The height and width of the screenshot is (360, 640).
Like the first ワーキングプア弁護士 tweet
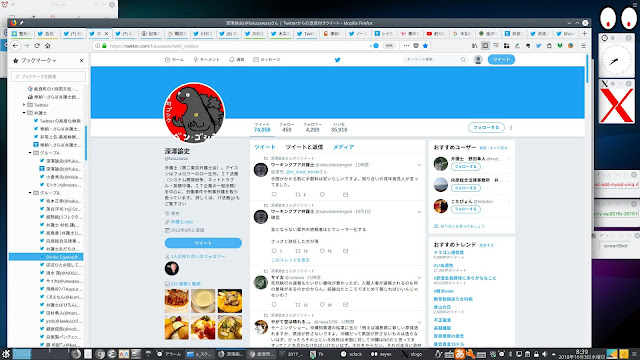(x=322, y=195)
